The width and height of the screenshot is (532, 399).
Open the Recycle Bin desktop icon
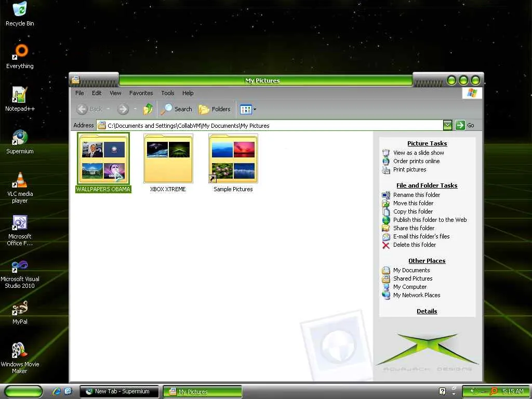(x=20, y=14)
